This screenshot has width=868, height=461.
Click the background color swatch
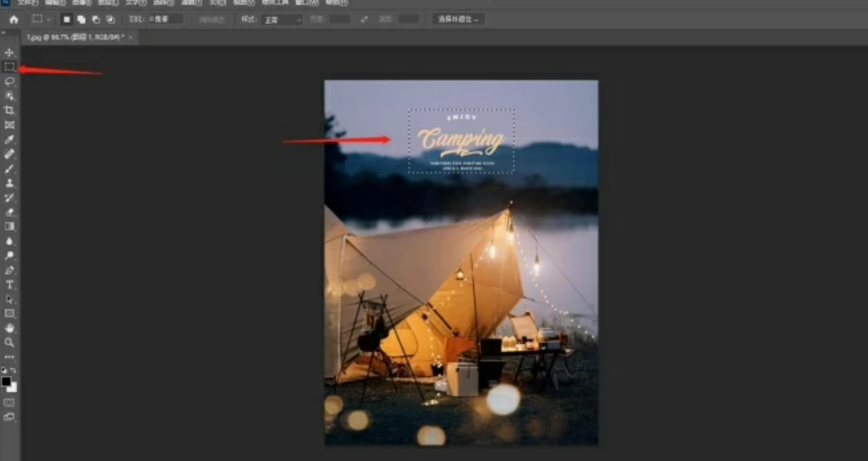(13, 389)
